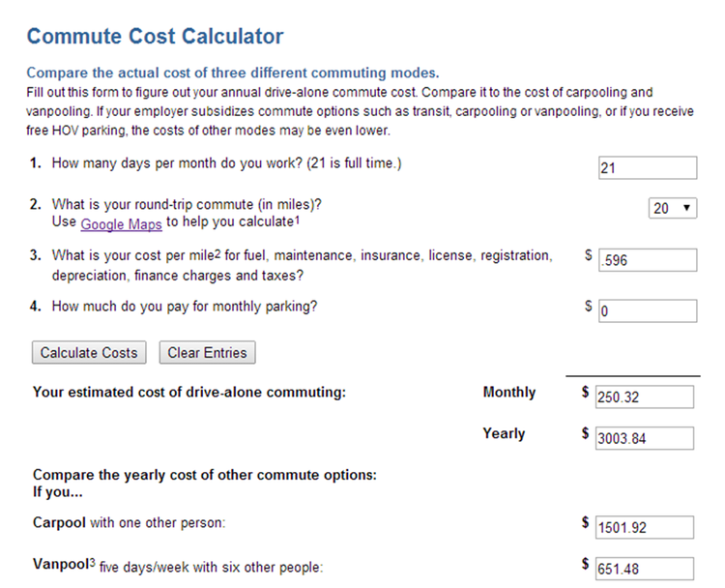Click the bold Monthly label
Image resolution: width=725 pixels, height=588 pixels.
pyautogui.click(x=508, y=392)
